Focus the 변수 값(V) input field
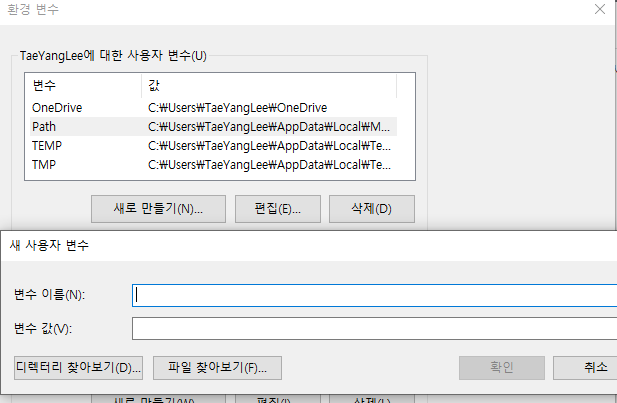Screen dimensions: 617x403 [x=375, y=329]
